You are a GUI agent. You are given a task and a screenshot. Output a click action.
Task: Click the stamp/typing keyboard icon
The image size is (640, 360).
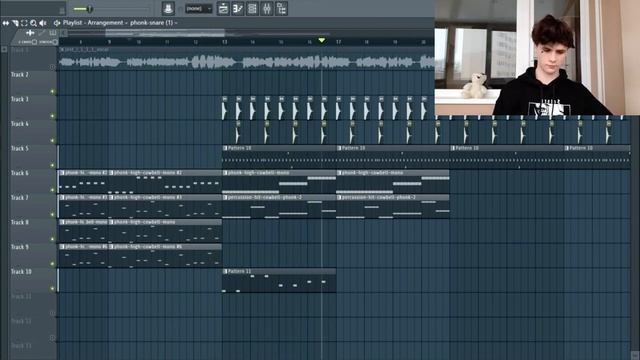(168, 8)
